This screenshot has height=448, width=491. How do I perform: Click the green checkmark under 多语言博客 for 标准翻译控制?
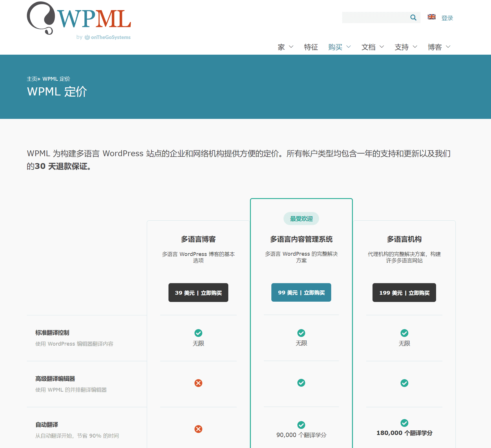pyautogui.click(x=198, y=333)
